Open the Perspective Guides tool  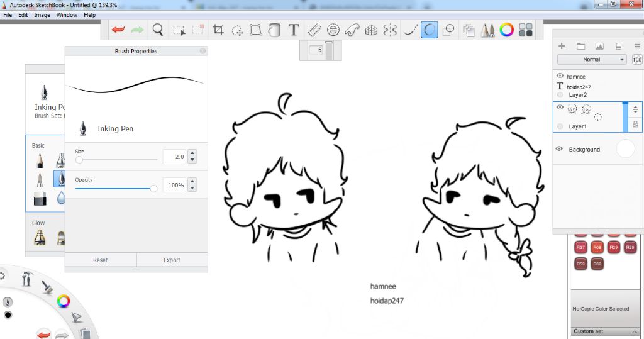point(371,30)
